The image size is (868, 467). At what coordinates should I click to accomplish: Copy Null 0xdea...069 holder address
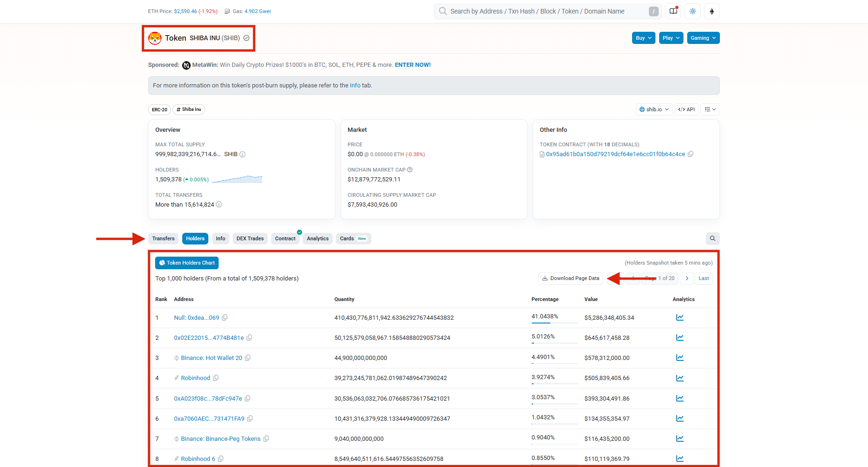click(225, 318)
